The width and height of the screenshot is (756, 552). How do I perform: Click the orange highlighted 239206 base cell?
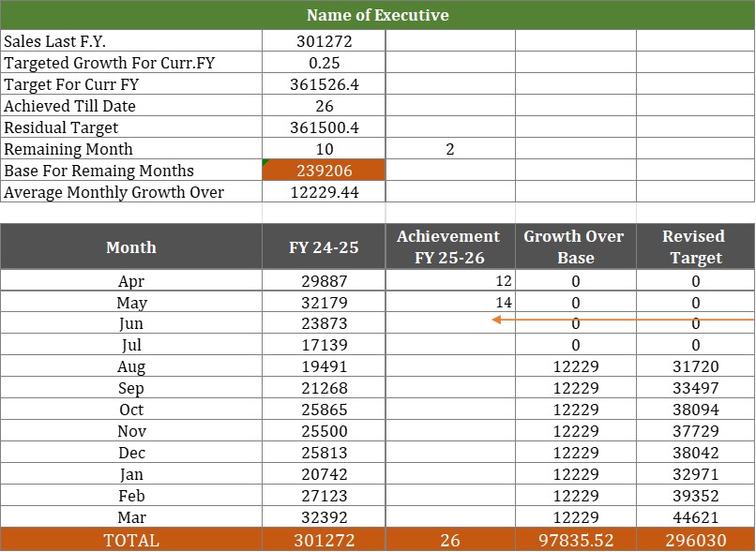[x=324, y=171]
